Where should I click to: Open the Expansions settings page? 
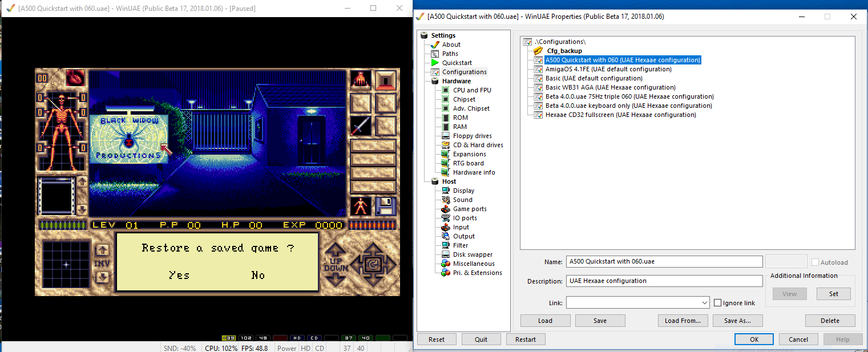click(470, 154)
